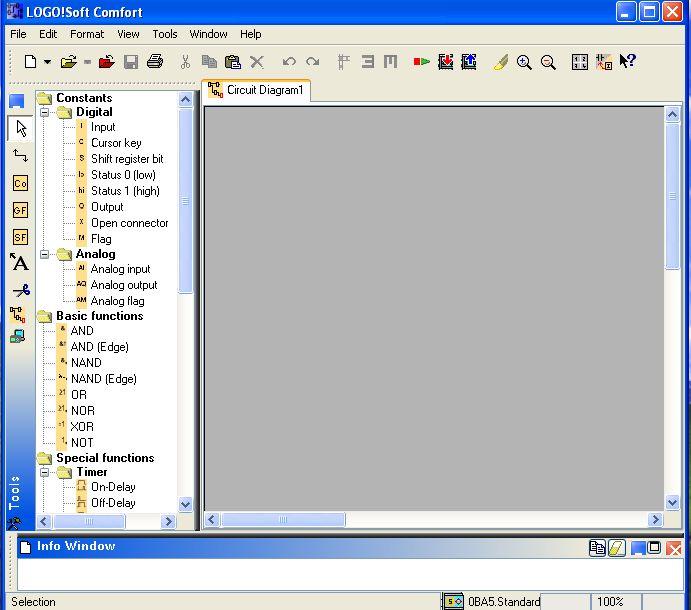Click the Open file folder icon
The height and width of the screenshot is (610, 691).
69,62
